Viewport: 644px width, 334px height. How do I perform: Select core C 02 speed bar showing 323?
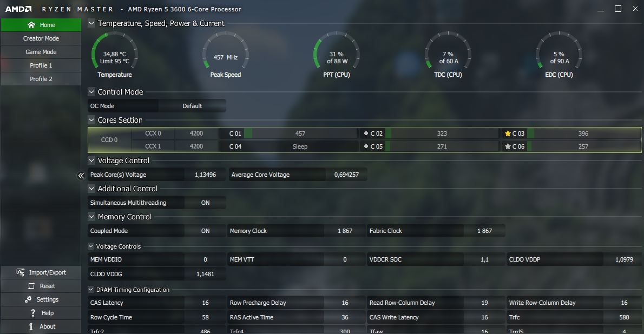coord(442,133)
